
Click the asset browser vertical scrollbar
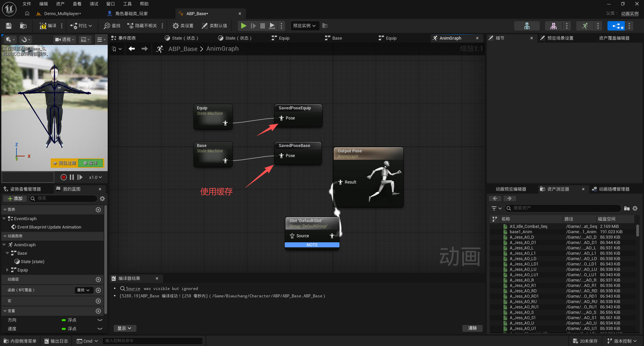[638, 230]
